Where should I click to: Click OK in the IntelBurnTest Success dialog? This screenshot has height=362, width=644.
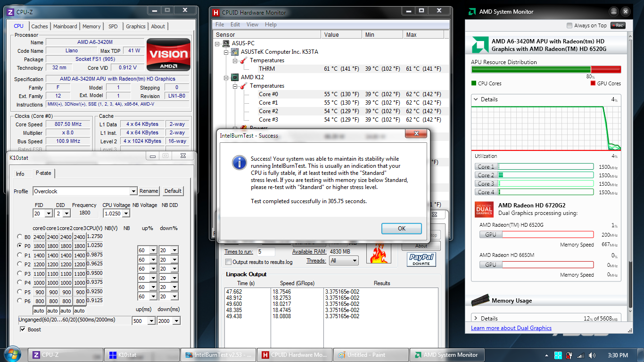[x=401, y=228]
